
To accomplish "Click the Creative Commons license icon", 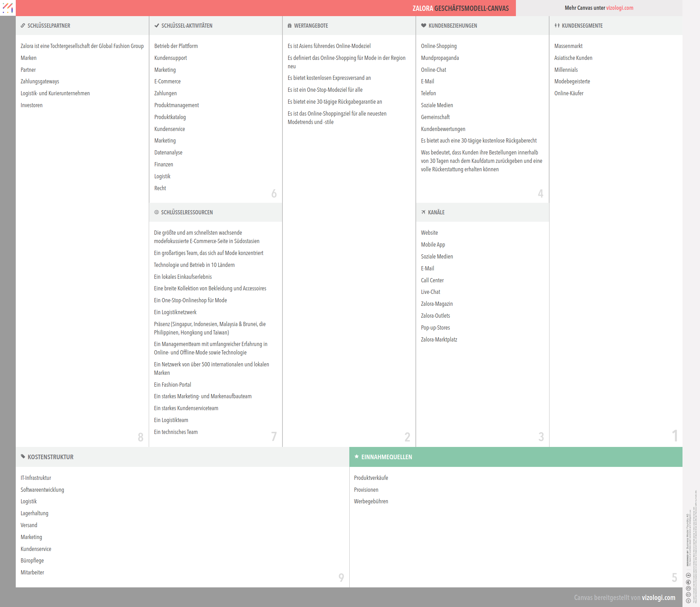I will click(688, 601).
